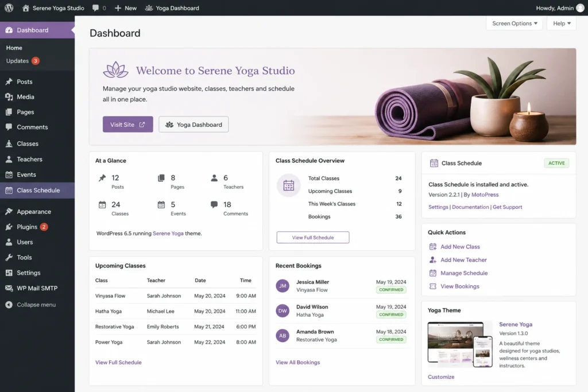The image size is (588, 392).
Task: Open View Full Schedule link under Upcoming Classes
Action: tap(118, 362)
